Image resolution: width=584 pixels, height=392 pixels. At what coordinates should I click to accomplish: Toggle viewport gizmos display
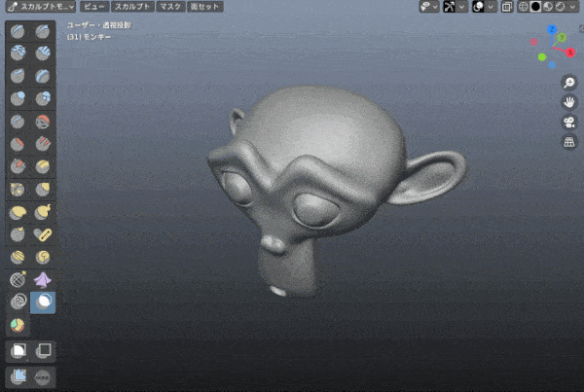pos(449,7)
